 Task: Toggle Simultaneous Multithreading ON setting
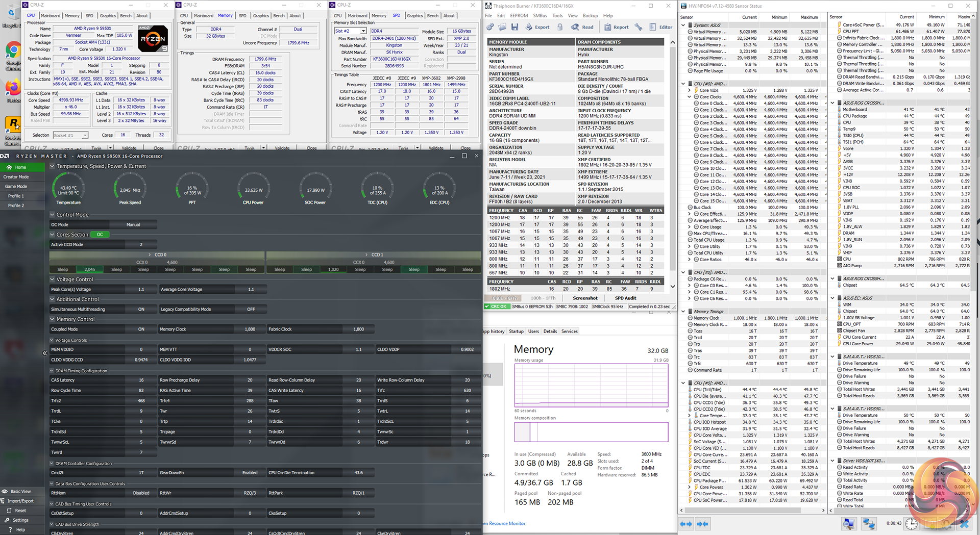click(x=141, y=309)
